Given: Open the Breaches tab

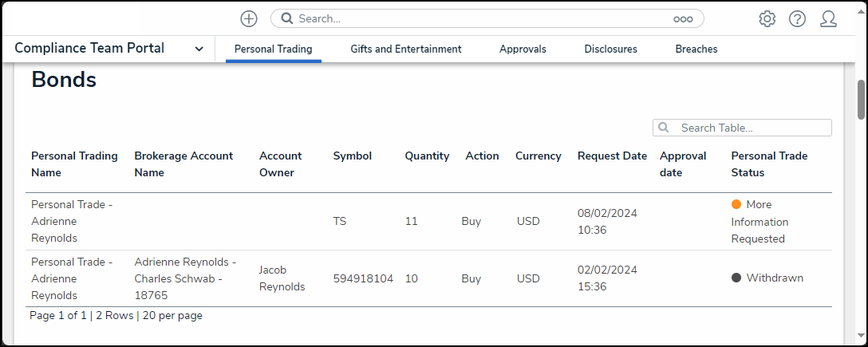Looking at the screenshot, I should click(x=696, y=49).
